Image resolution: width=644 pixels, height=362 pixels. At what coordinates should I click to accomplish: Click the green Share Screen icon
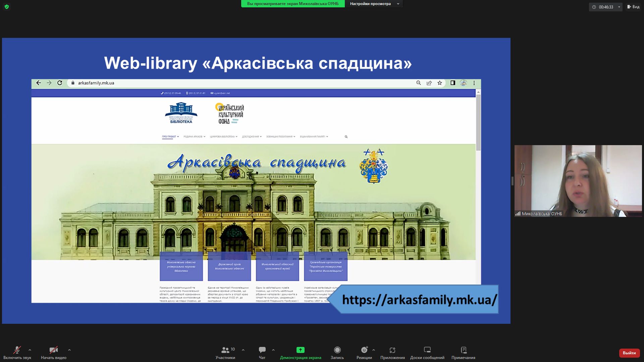click(300, 350)
